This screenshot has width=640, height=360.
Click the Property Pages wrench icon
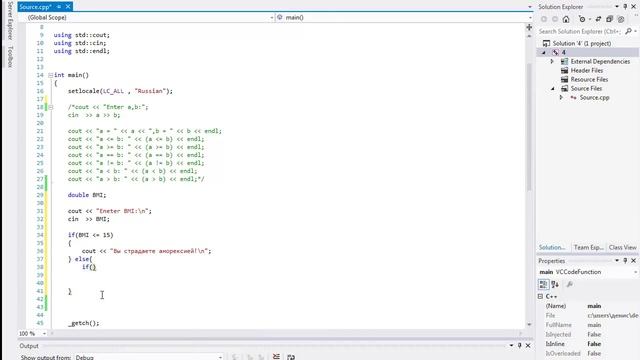tap(570, 284)
